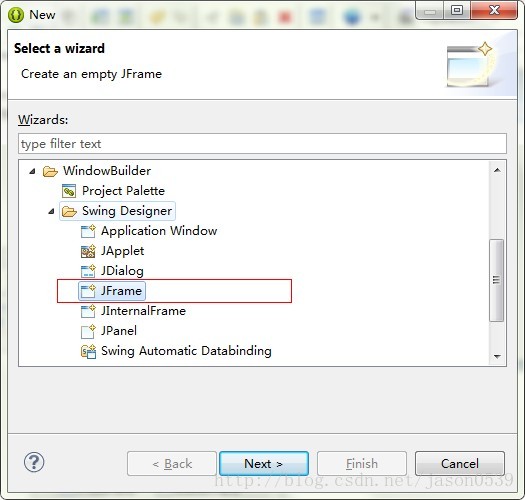Click the Eclipse icon in title bar
The height and width of the screenshot is (500, 525).
pyautogui.click(x=16, y=15)
